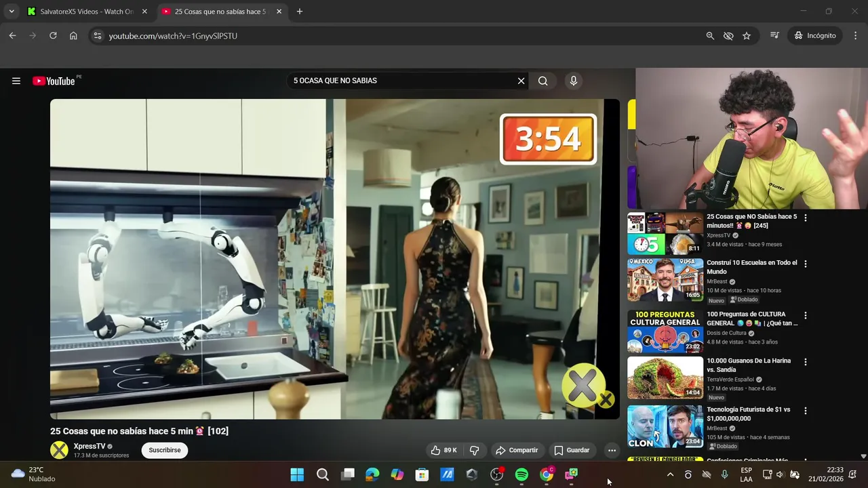868x488 pixels.
Task: Click the page vertical scrollbar down arrow
Action: [x=863, y=457]
